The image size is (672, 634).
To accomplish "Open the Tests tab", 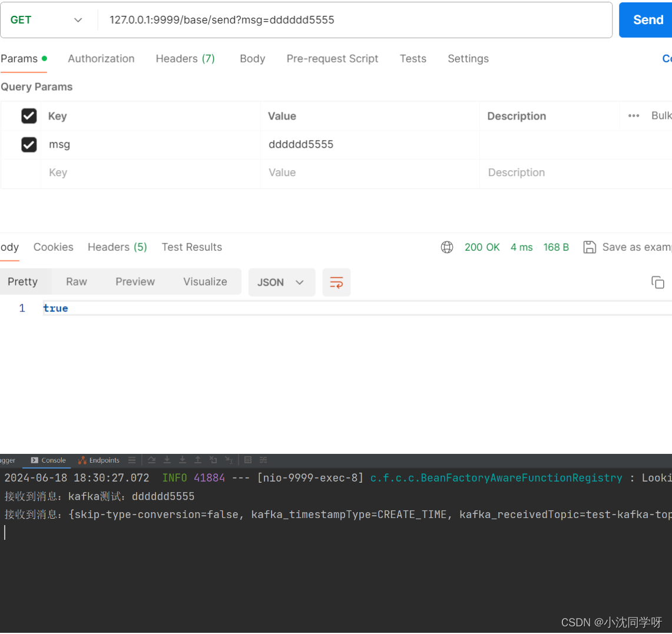I will (x=413, y=58).
